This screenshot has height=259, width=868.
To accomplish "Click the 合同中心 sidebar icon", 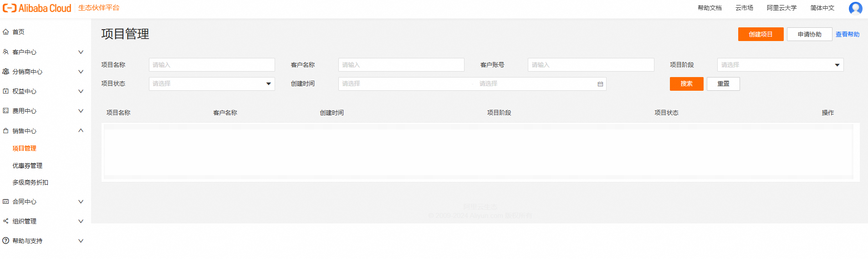I will tap(6, 202).
